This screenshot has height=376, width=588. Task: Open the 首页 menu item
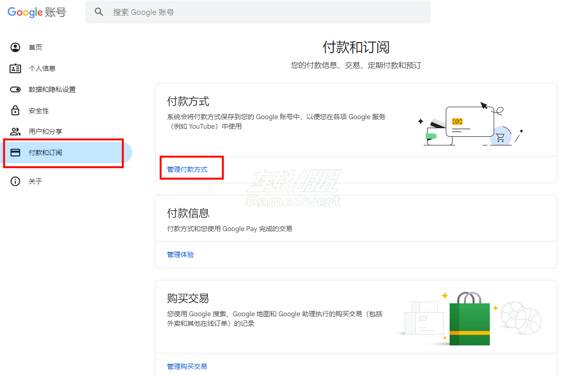[x=35, y=47]
